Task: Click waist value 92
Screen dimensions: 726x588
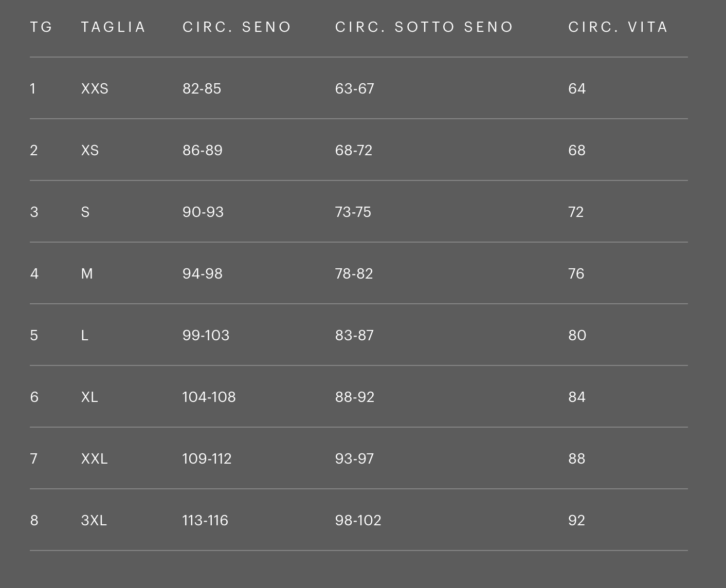Action: [576, 520]
